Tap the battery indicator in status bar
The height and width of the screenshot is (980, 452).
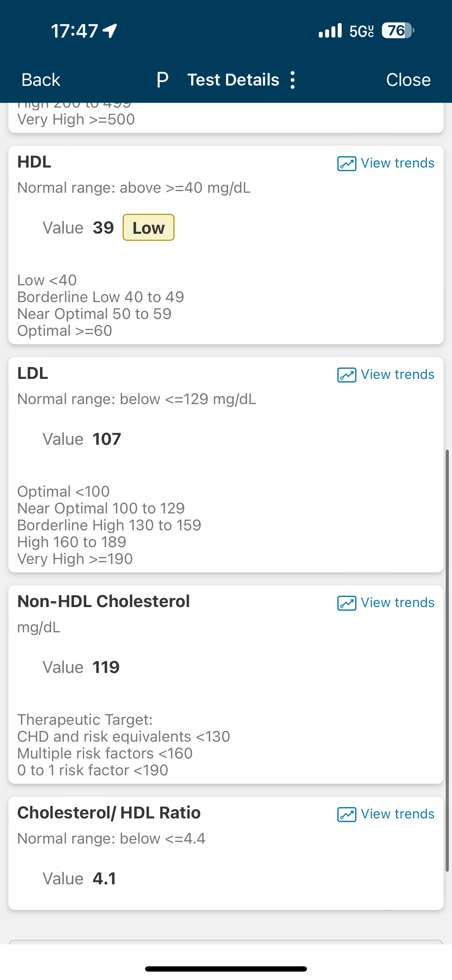pyautogui.click(x=398, y=30)
